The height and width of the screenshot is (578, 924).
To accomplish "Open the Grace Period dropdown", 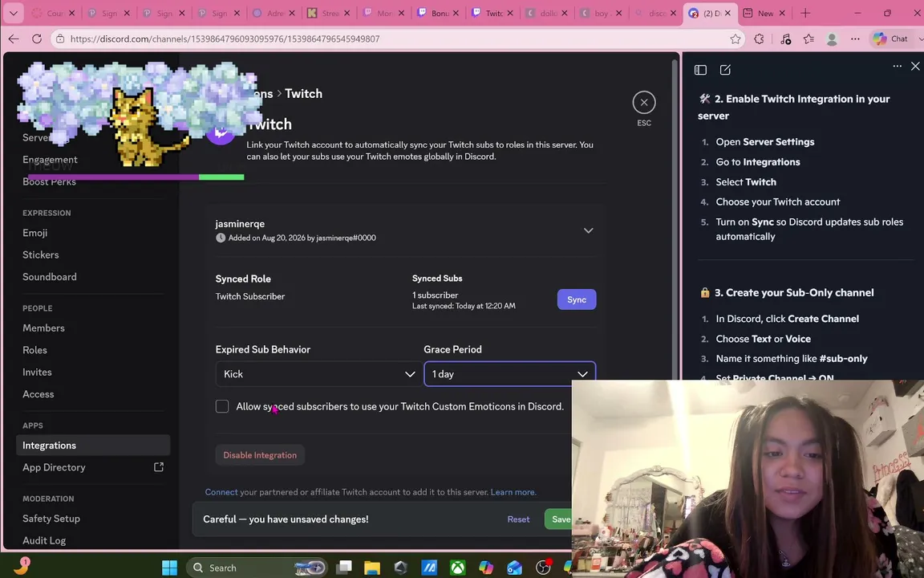I will 510,374.
